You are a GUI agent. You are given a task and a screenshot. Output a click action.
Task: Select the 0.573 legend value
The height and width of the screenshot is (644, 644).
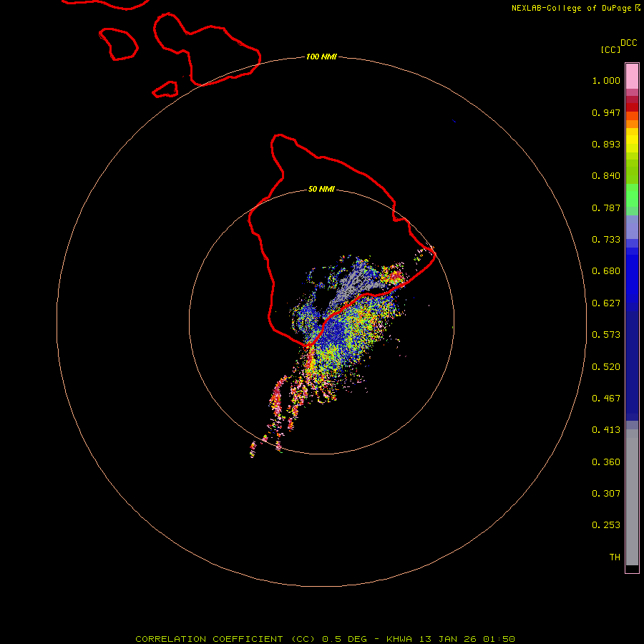[606, 335]
